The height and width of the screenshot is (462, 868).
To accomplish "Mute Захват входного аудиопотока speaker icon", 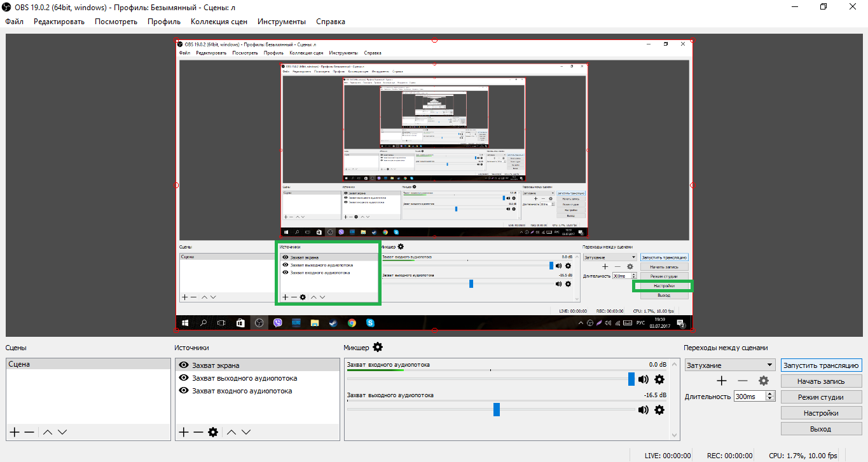I will 644,379.
